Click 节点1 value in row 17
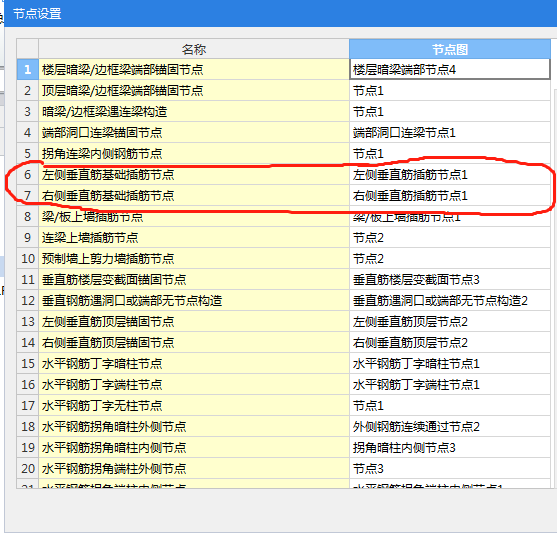 click(x=450, y=405)
